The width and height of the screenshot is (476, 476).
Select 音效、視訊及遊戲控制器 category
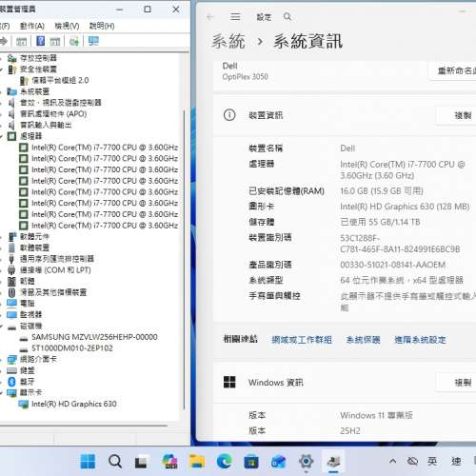61,103
